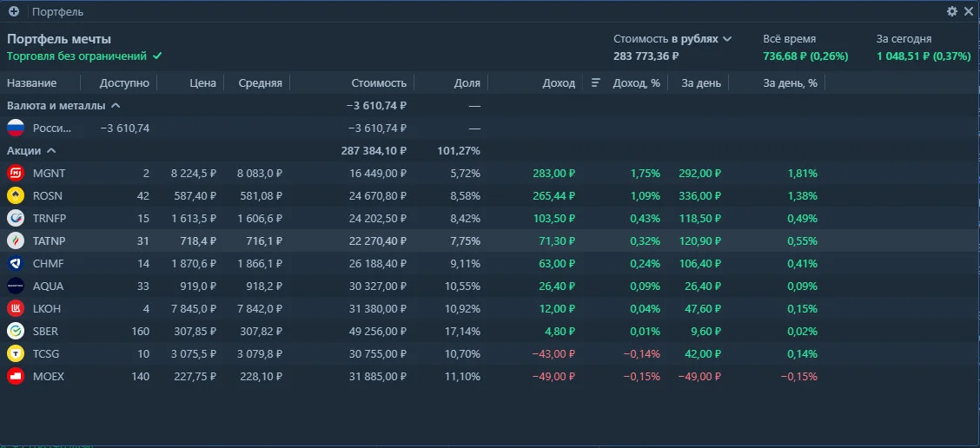This screenshot has height=448, width=980.
Task: Sort by Доля column header
Action: 467,83
